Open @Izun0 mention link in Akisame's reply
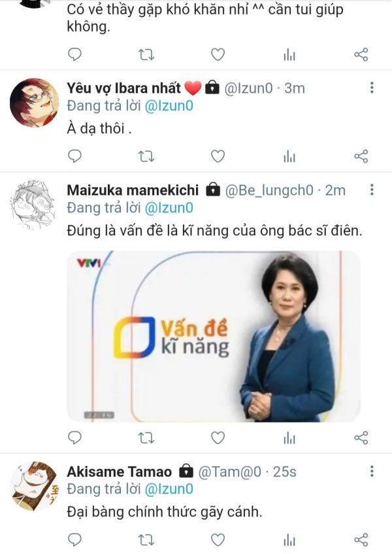392x554 pixels. [x=169, y=489]
